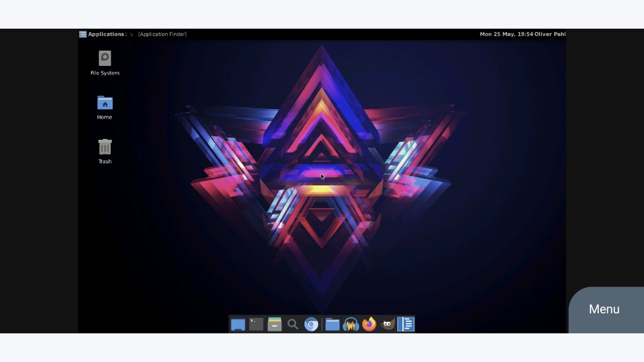Click the clock showing Mon 25 May, 19:54

pos(506,34)
